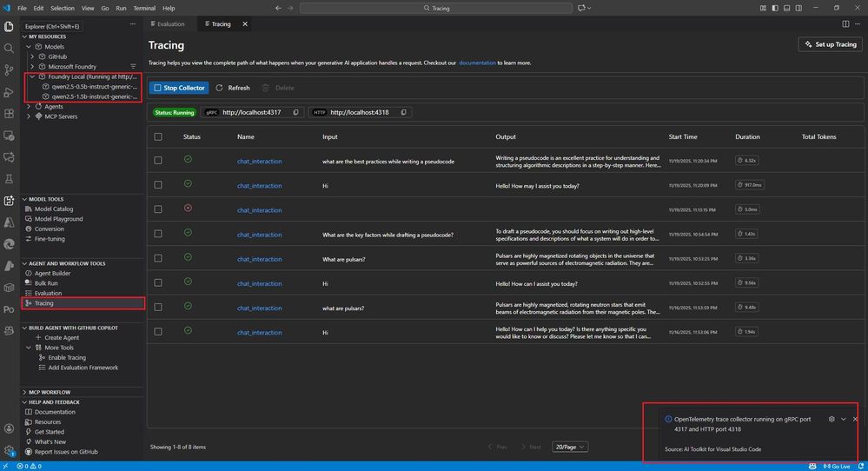Collapse the Foundry Local tree node
Viewport: 868px width, 471px height.
click(31, 76)
